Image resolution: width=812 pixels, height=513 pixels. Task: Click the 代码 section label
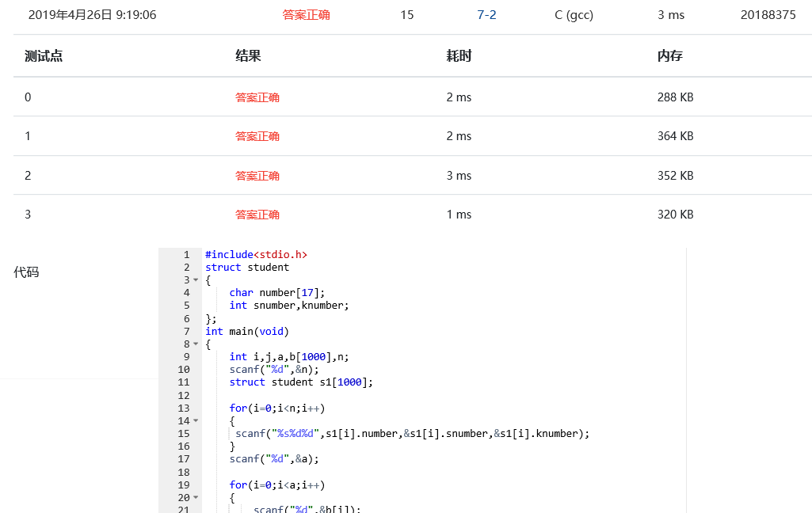click(26, 272)
